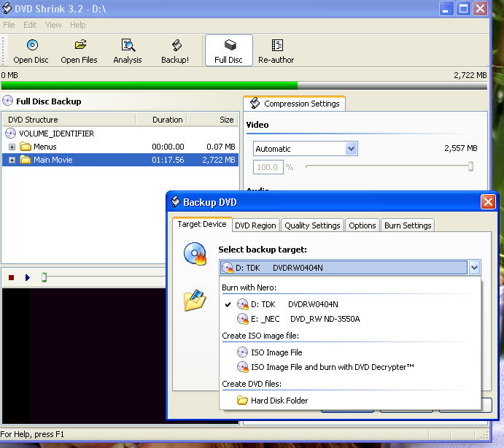The image size is (504, 448).
Task: Click the Backup! toolbar icon
Action: click(x=175, y=51)
